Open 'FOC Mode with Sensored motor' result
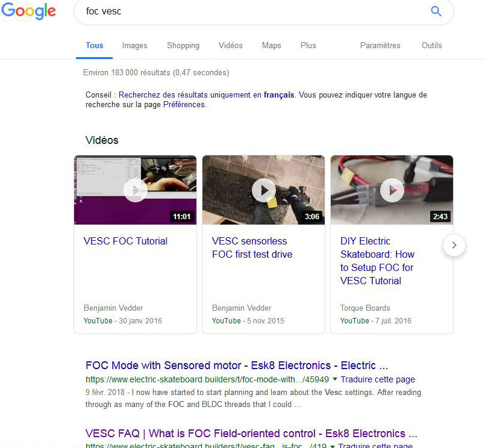This screenshot has width=485, height=448. 237,365
